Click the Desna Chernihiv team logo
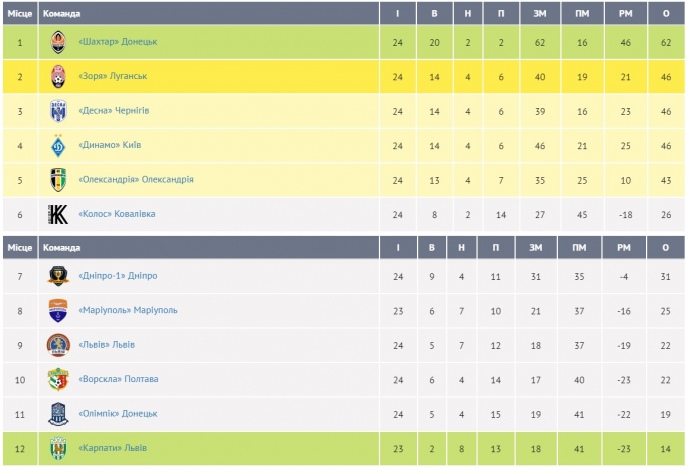This screenshot has height=470, width=690. 58,111
